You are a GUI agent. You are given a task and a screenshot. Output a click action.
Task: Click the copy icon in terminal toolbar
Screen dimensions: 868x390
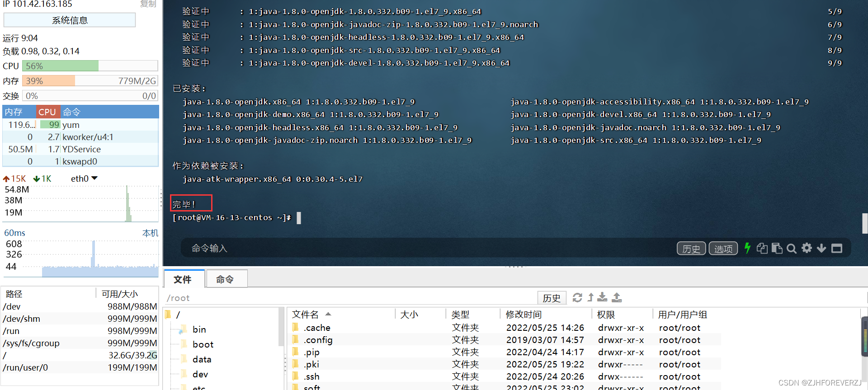[762, 248]
